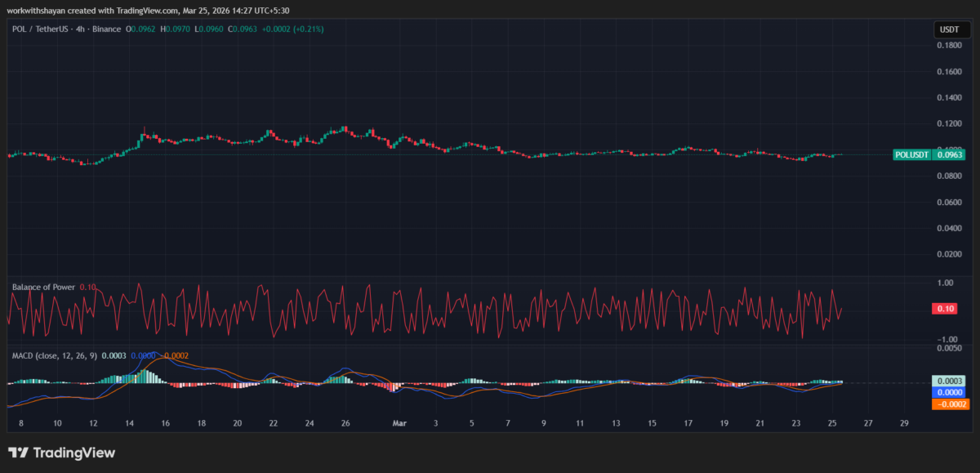Click the TradingView logo at bottom left
Screen dimensions: 980x473
pyautogui.click(x=18, y=452)
